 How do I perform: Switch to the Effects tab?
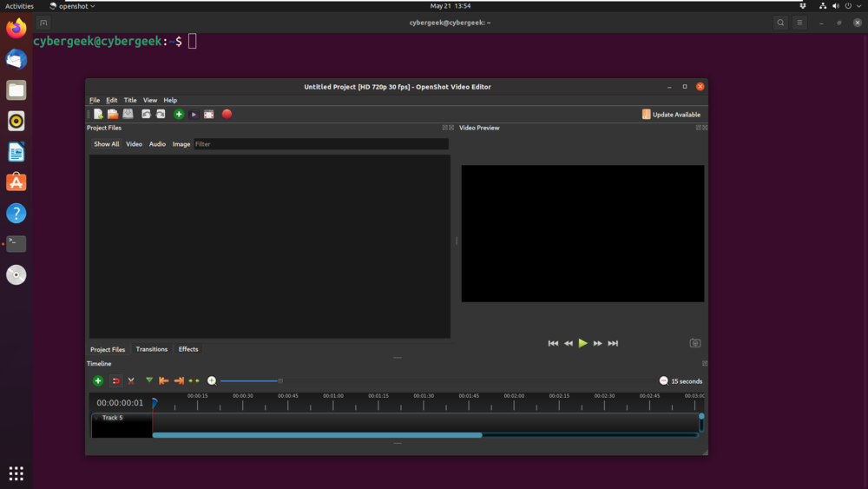point(188,349)
